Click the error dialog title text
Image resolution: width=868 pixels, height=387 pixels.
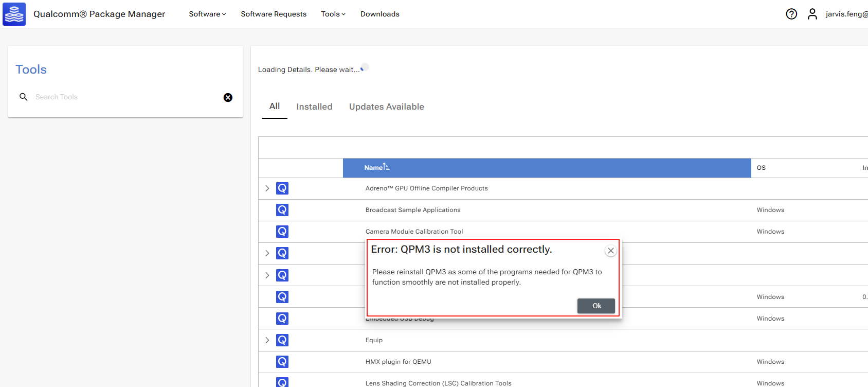(461, 249)
